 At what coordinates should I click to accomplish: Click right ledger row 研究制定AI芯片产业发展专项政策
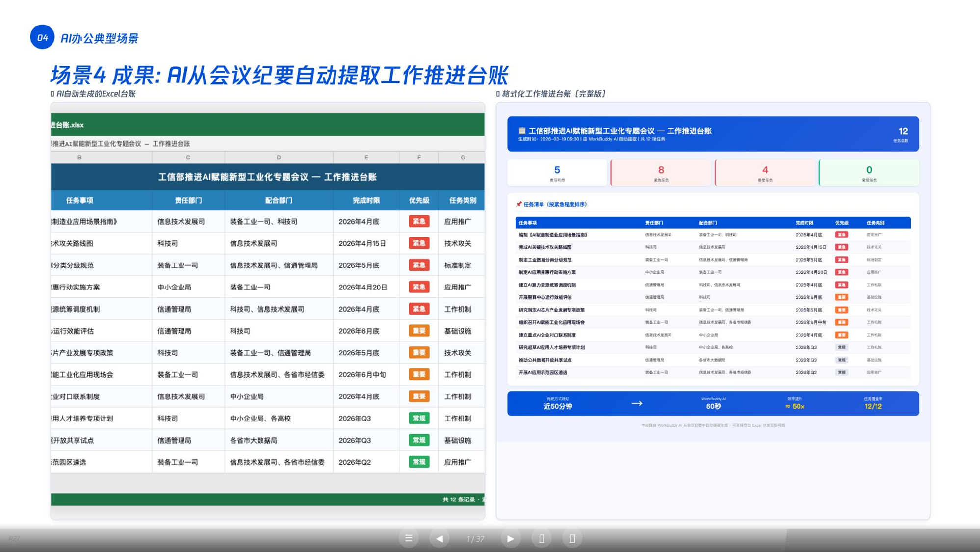coord(713,310)
